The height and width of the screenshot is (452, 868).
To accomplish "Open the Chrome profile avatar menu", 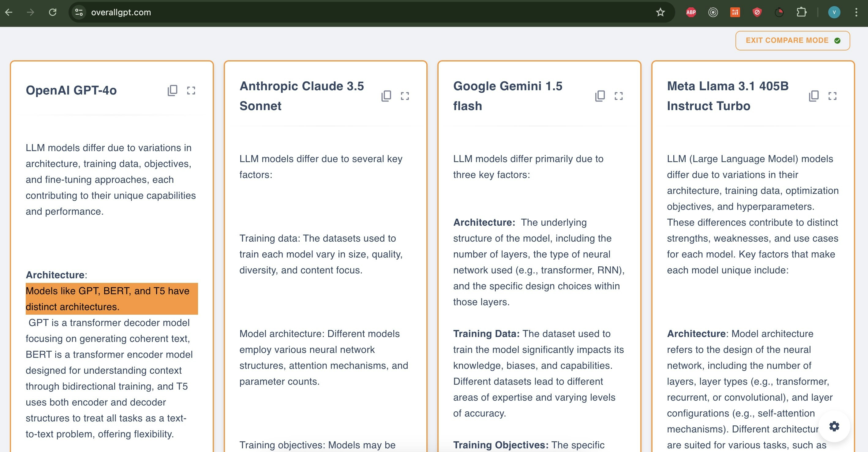I will point(834,13).
